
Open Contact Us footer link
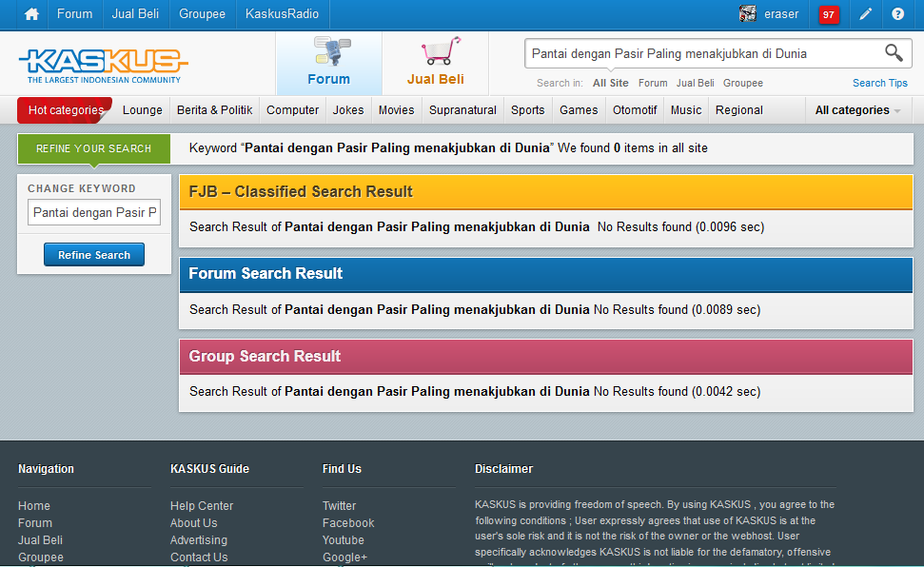[x=199, y=557]
